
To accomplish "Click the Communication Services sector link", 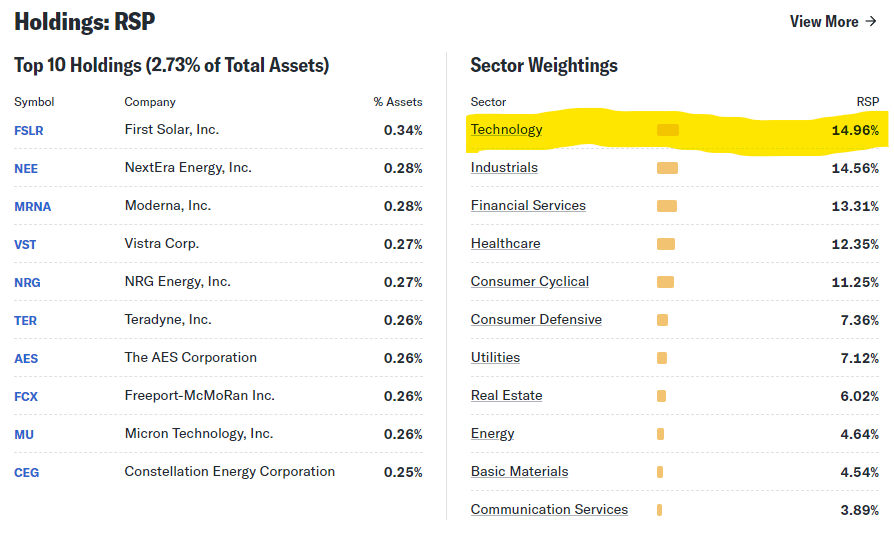I will tap(549, 510).
